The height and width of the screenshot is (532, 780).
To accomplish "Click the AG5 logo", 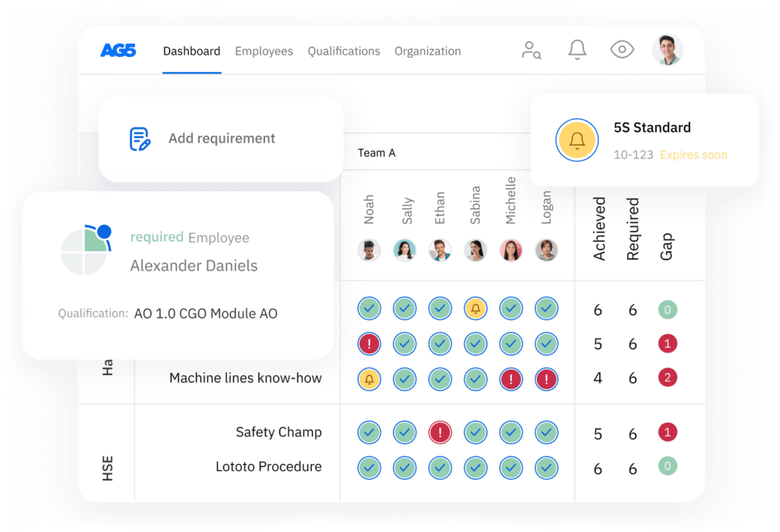I will pyautogui.click(x=118, y=51).
